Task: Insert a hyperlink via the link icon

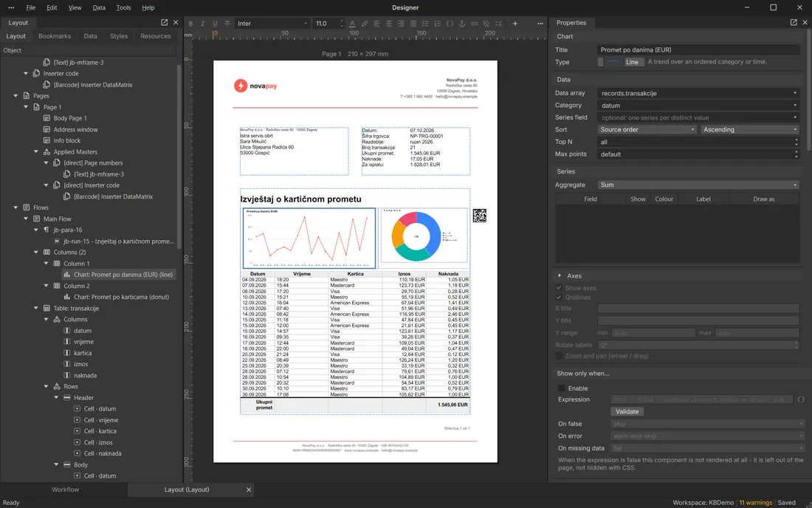Action: click(474, 24)
